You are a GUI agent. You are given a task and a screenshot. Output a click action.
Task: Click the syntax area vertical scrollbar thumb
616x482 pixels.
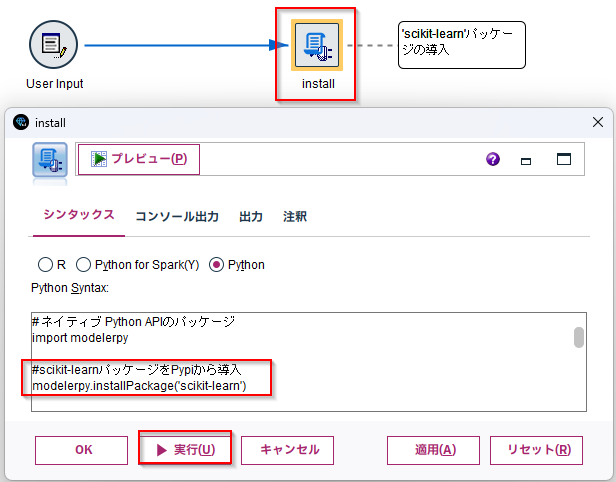tap(578, 337)
